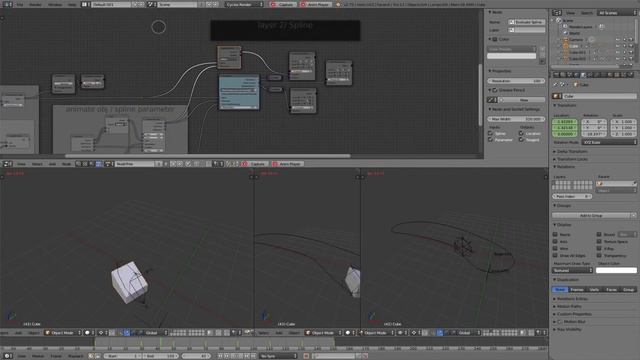The image size is (640, 360).
Task: Open the Render menu in top bar
Action: click(36, 4)
